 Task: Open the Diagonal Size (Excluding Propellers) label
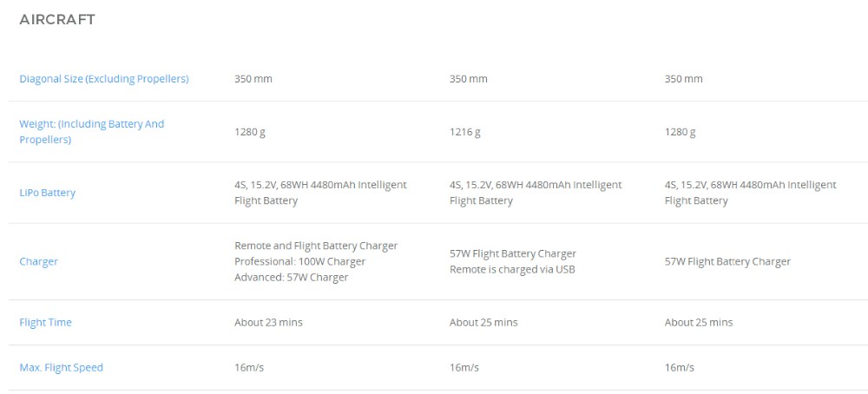(x=104, y=79)
